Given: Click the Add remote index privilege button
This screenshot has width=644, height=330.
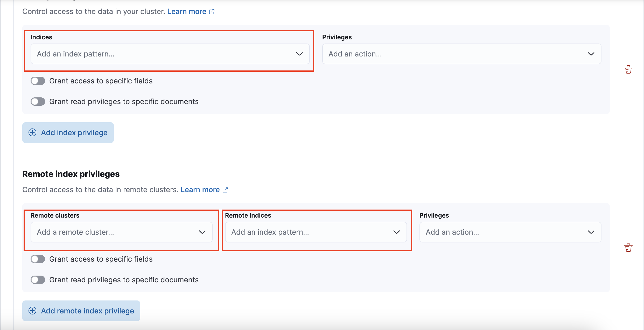Looking at the screenshot, I should (x=81, y=311).
